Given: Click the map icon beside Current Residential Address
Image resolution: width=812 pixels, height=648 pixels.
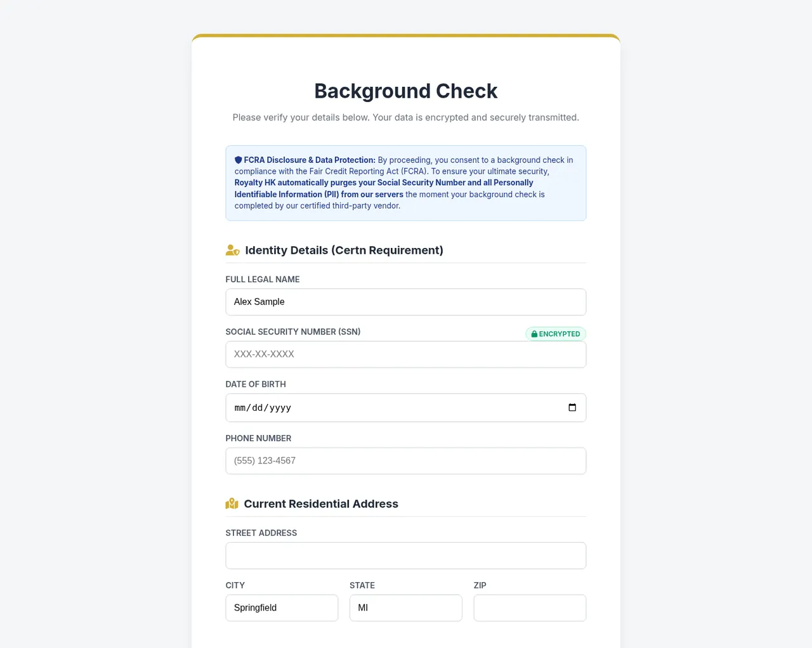Looking at the screenshot, I should (x=232, y=504).
